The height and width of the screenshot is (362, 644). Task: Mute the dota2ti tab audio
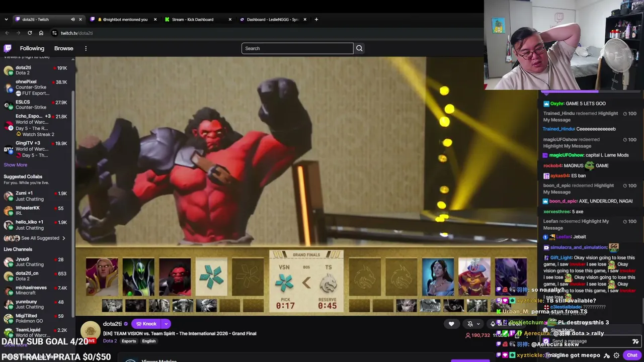coord(72,20)
